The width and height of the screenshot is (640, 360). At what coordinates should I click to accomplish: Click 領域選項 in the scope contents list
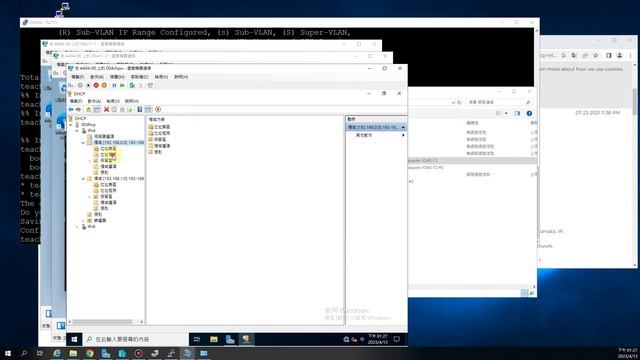(x=162, y=146)
